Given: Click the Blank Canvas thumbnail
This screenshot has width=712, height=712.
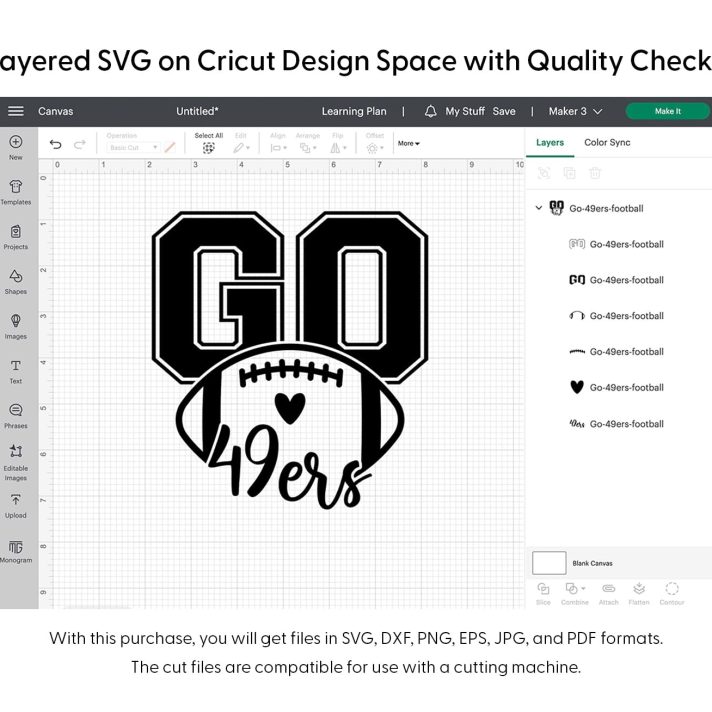Looking at the screenshot, I should 549,563.
